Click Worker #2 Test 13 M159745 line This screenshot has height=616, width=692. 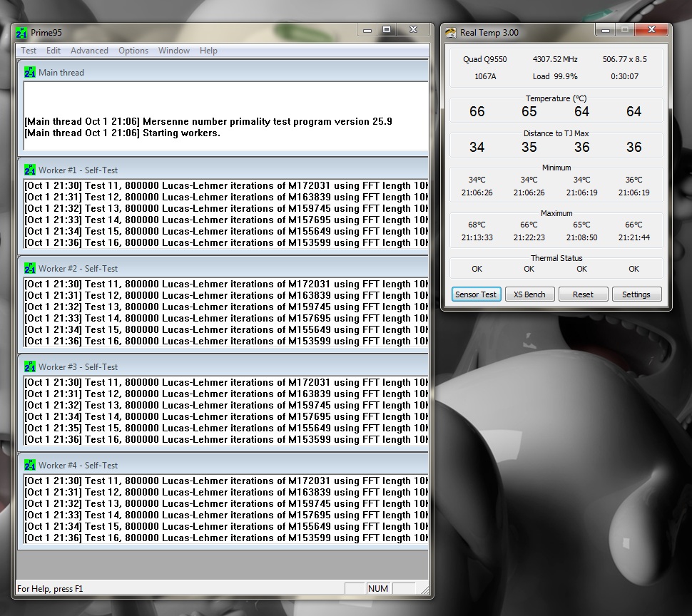(x=226, y=307)
